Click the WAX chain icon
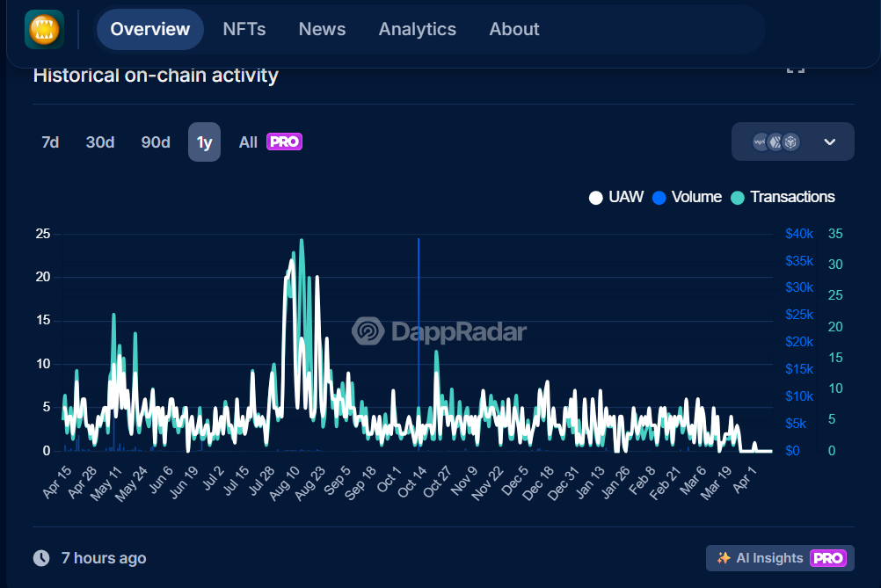881x588 pixels. pyautogui.click(x=761, y=142)
